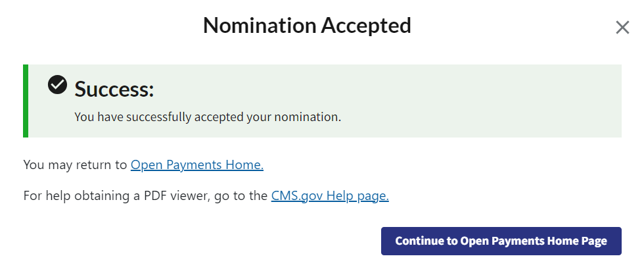
Task: Close the Nomination Accepted dialog
Action: (622, 28)
